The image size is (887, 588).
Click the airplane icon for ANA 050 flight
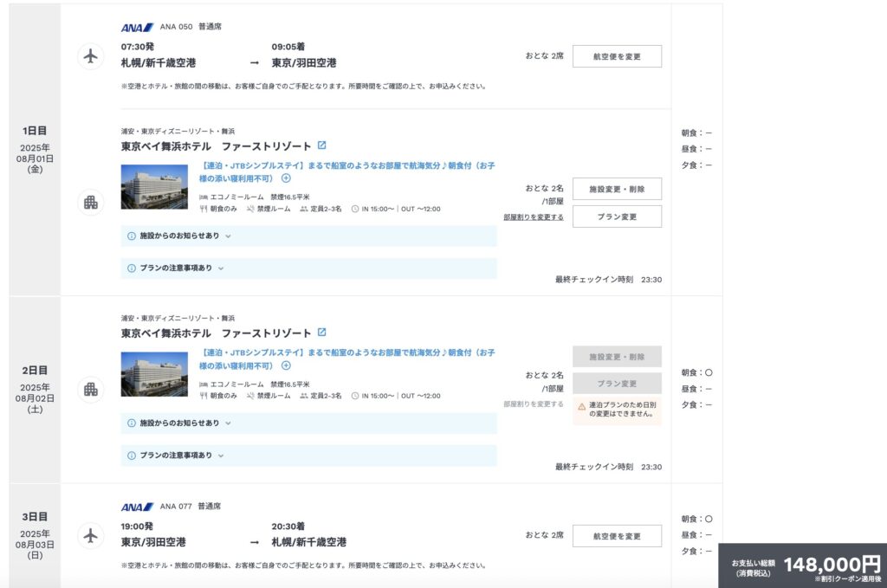click(x=90, y=56)
